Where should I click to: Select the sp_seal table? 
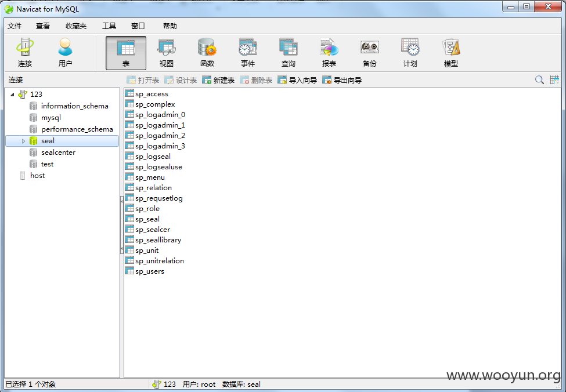[147, 219]
